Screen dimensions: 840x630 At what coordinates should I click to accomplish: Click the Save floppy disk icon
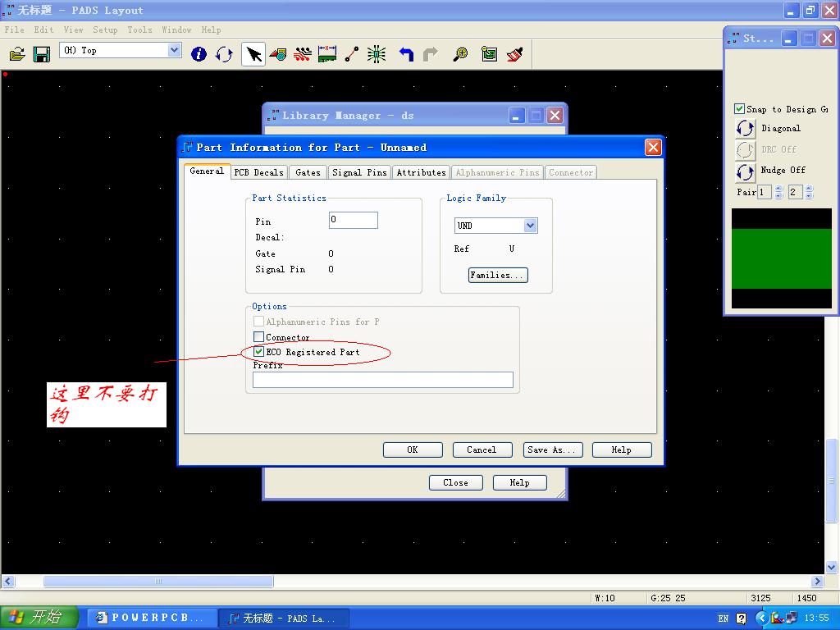(x=41, y=53)
